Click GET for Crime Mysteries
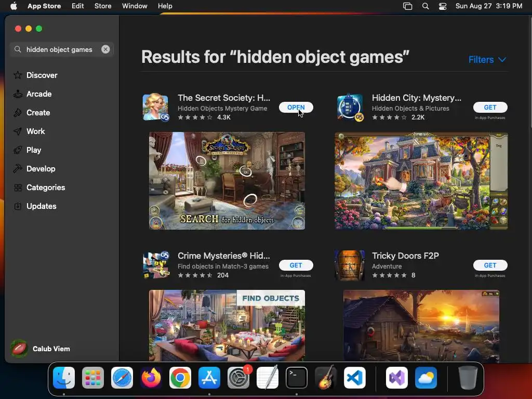532x399 pixels. point(296,265)
